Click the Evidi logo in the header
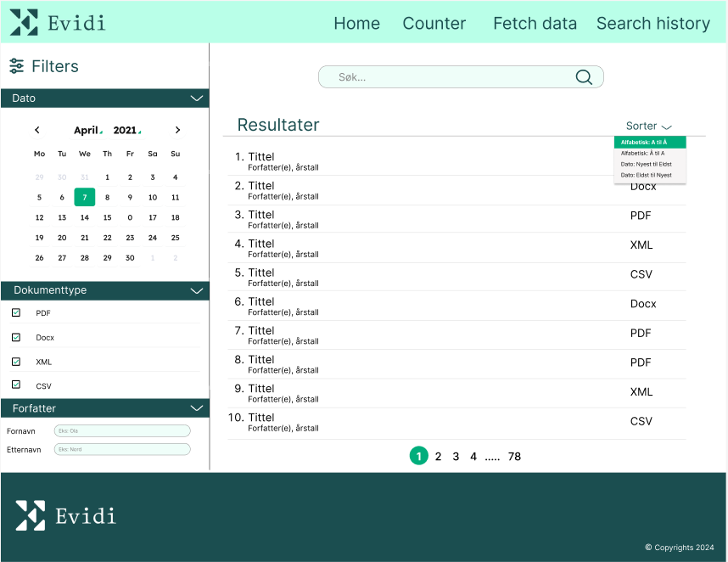Image resolution: width=728 pixels, height=562 pixels. [58, 22]
